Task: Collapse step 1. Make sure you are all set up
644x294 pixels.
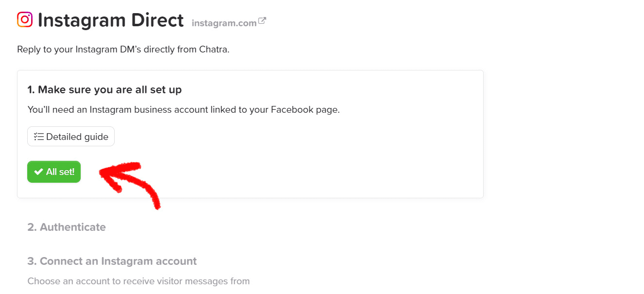Action: [x=104, y=89]
